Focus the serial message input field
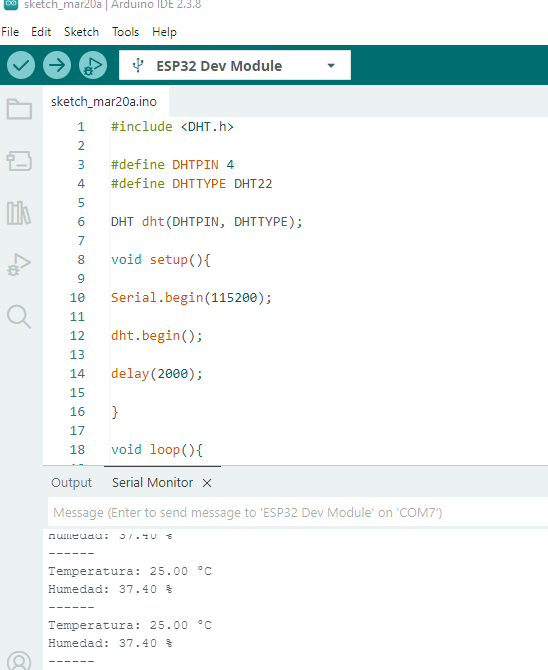The image size is (548, 670). click(298, 512)
